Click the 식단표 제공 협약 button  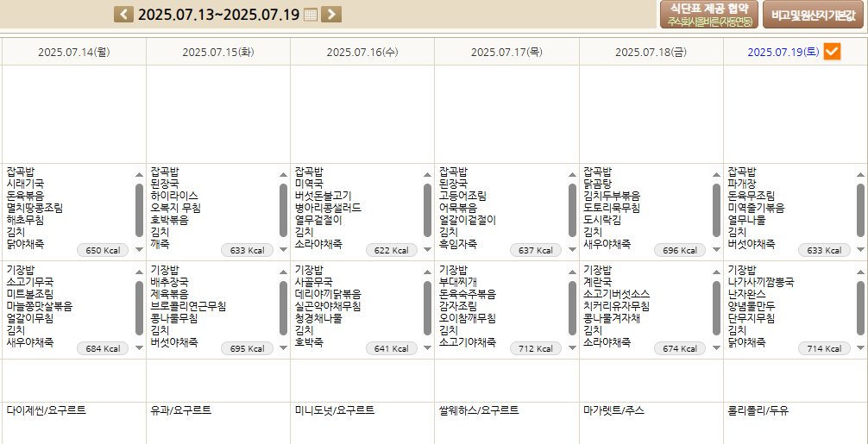coord(697,14)
